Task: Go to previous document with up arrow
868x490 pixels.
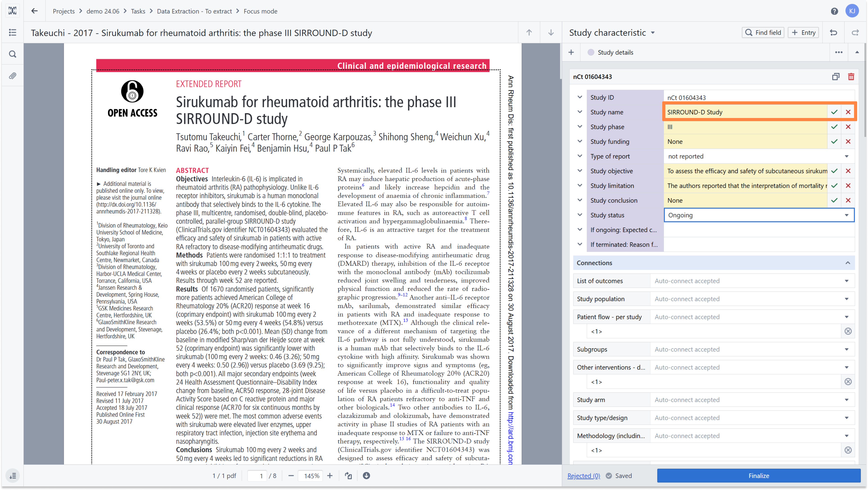Action: pos(529,33)
